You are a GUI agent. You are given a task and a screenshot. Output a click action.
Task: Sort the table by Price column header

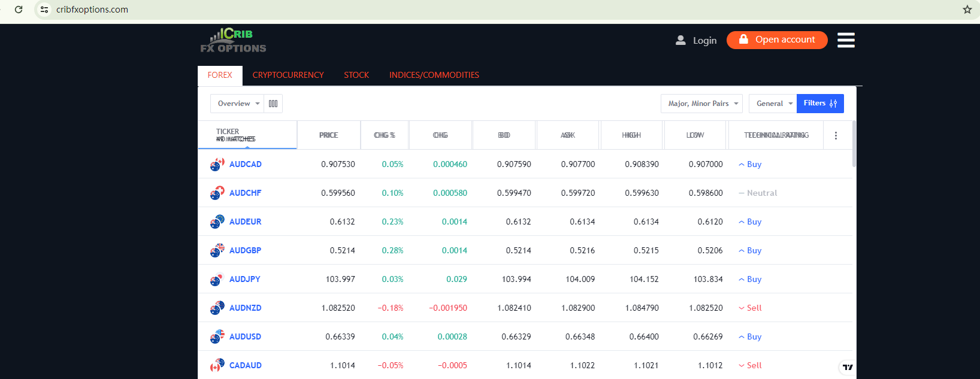click(x=328, y=135)
